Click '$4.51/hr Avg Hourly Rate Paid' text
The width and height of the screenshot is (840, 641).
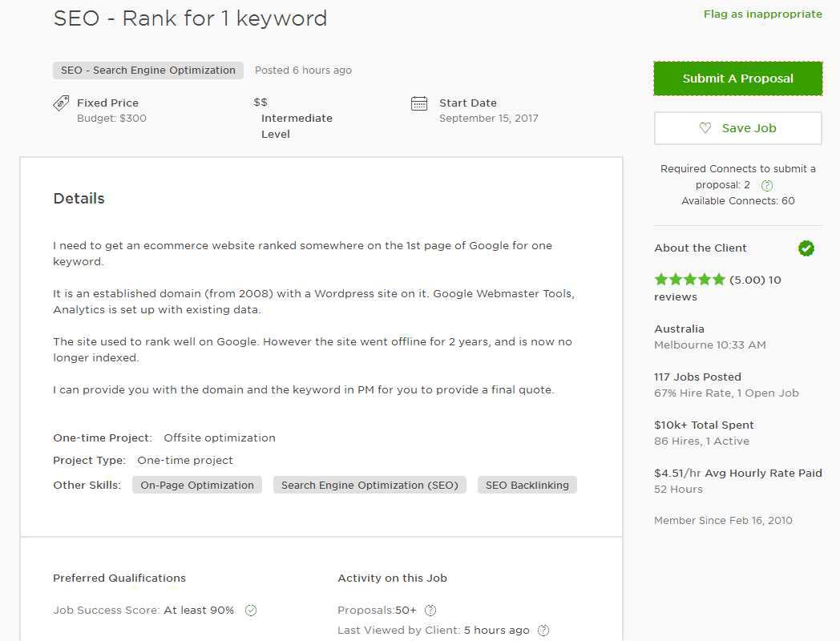[x=737, y=474]
